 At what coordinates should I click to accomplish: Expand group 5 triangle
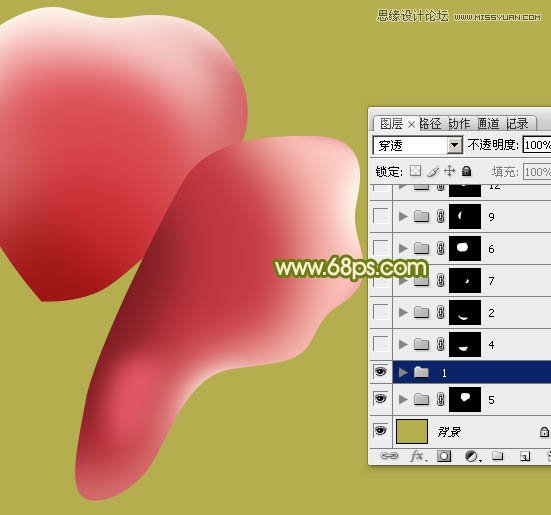click(403, 399)
